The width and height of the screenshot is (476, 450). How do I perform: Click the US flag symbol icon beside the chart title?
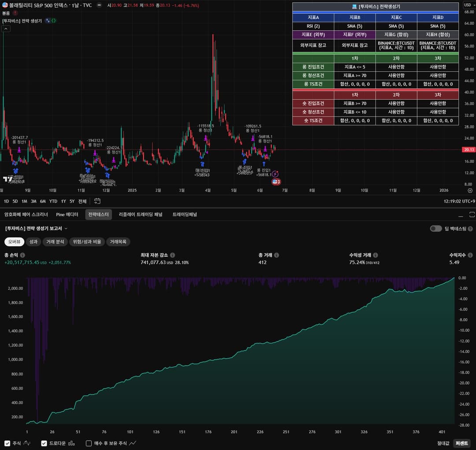(x=5, y=5)
